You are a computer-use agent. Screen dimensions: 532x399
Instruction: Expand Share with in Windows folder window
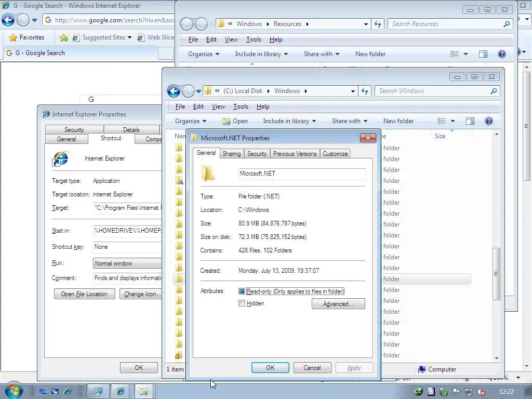(350, 121)
